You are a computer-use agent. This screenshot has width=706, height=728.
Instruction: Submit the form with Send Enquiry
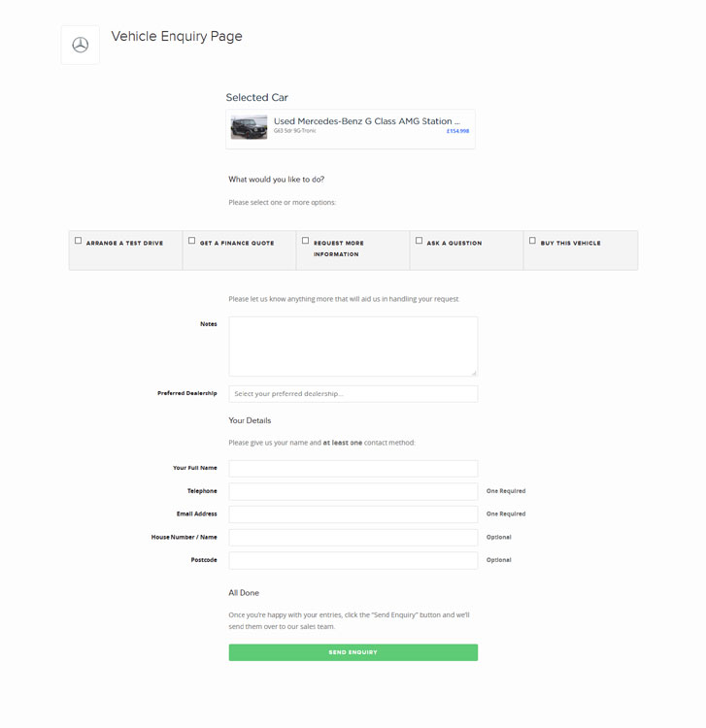click(x=353, y=652)
